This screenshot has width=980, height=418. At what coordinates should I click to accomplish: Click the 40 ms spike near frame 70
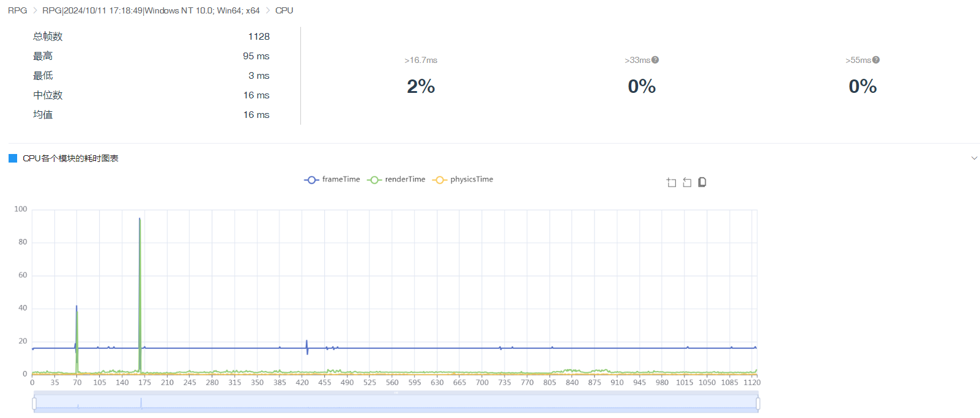76,307
